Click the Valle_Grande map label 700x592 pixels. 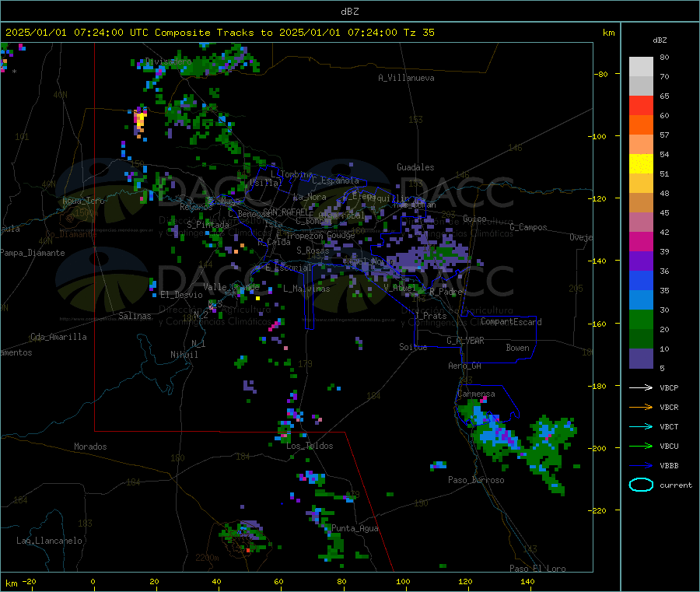(231, 286)
